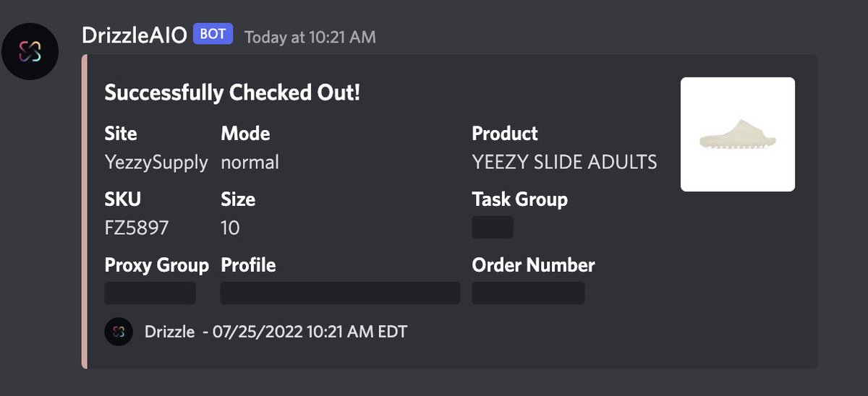Click the redacted Order Number value
This screenshot has width=868, height=396.
coord(528,293)
